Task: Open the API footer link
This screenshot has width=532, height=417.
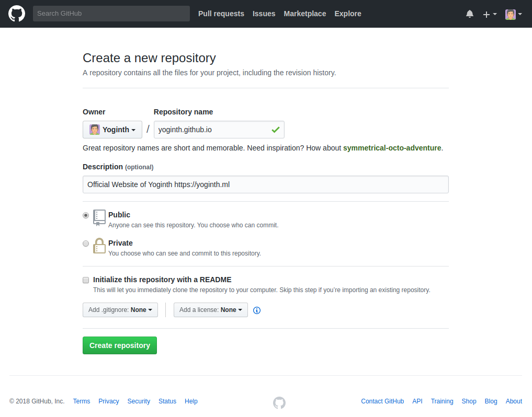Action: [x=417, y=401]
